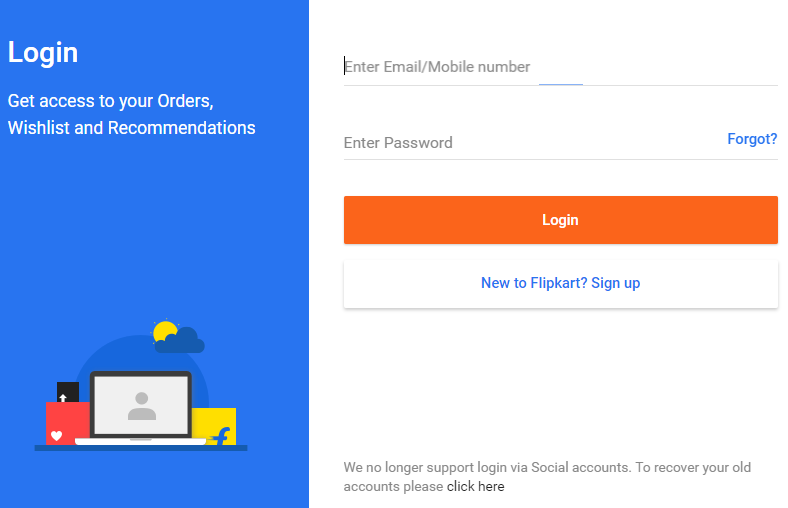Click the Enter Email/Mobile number field
The height and width of the screenshot is (508, 788).
[x=560, y=67]
